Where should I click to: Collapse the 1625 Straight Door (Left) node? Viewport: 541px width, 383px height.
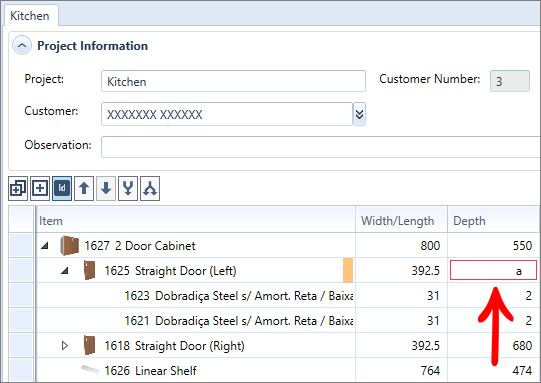65,271
